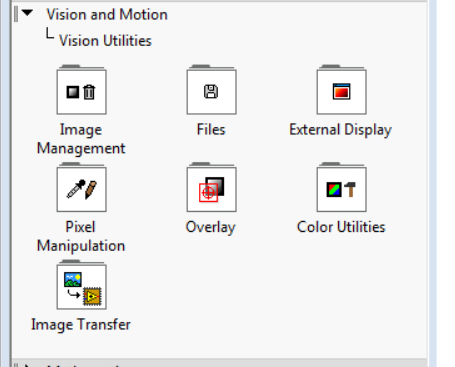455x367 pixels.
Task: Open the Image Management palette icon
Action: pos(82,90)
